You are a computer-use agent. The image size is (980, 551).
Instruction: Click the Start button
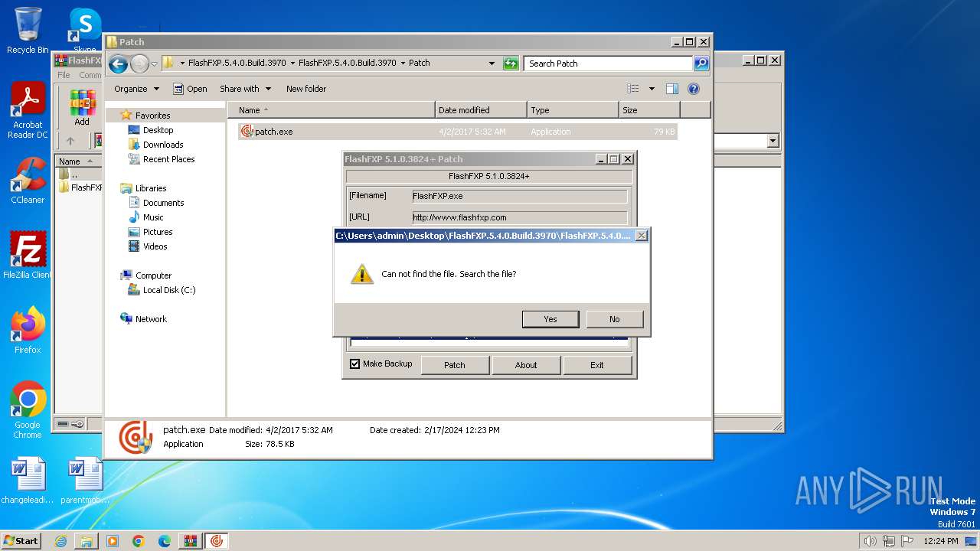[21, 540]
